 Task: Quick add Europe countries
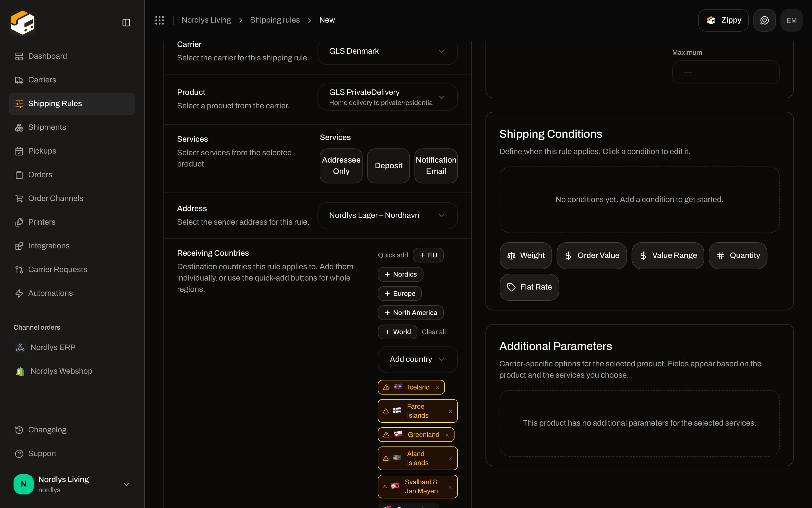click(x=400, y=294)
